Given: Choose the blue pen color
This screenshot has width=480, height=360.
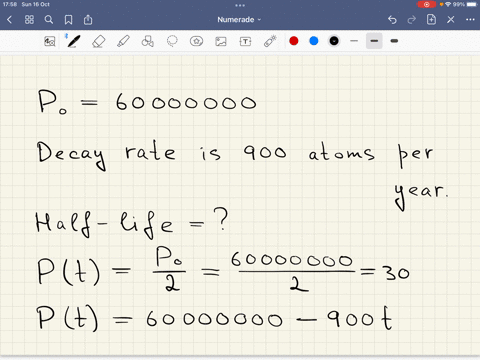Looking at the screenshot, I should [x=314, y=41].
